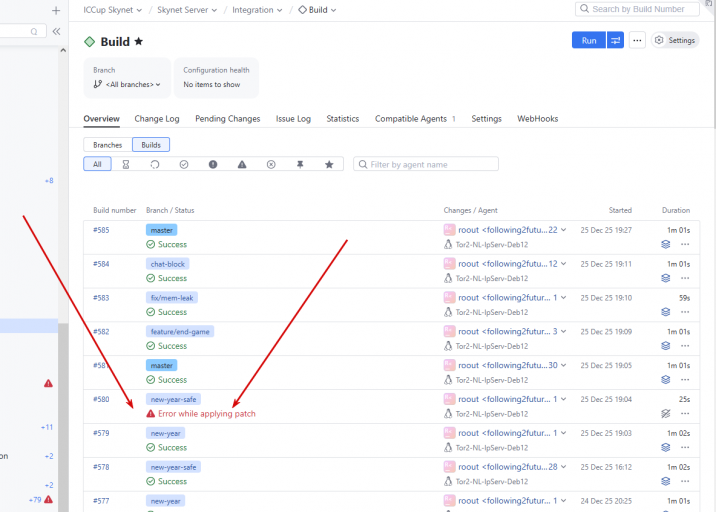Open artifacts icon for build #583
Screen dimensions: 716x512
point(666,312)
